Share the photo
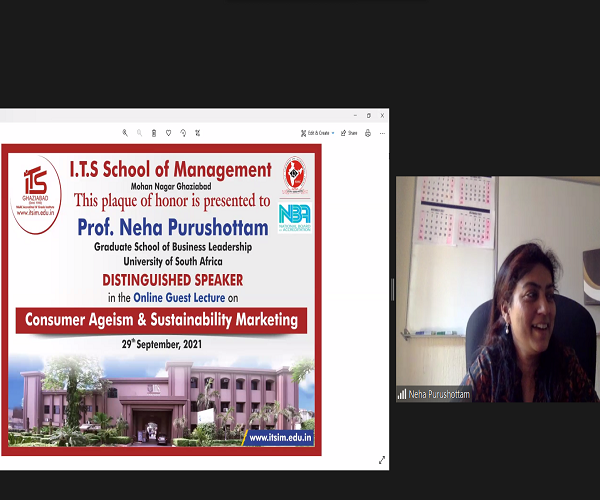The image size is (600, 500). [349, 133]
